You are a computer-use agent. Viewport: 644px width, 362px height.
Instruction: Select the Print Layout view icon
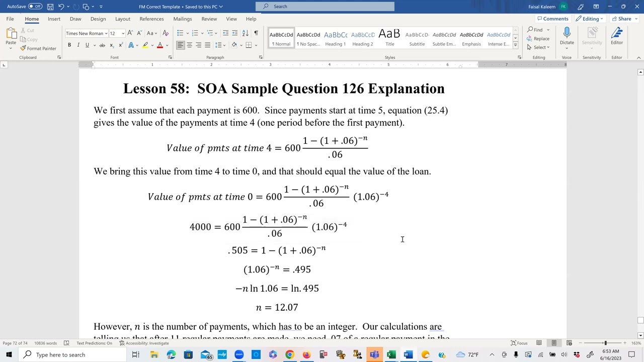click(554, 343)
